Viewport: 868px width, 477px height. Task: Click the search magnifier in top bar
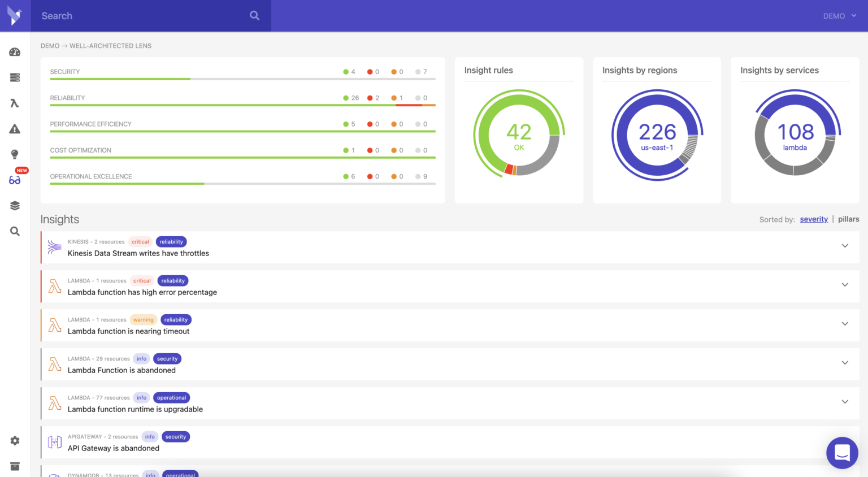point(254,16)
